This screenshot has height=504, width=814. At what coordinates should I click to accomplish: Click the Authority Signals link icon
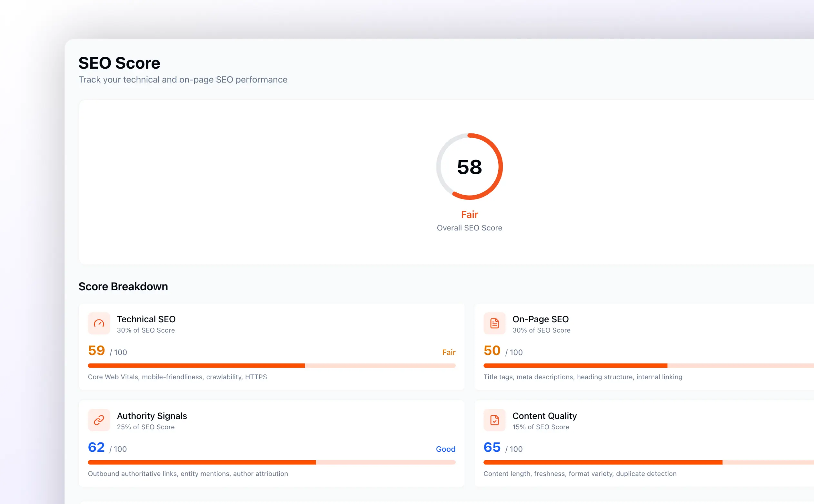(x=99, y=420)
